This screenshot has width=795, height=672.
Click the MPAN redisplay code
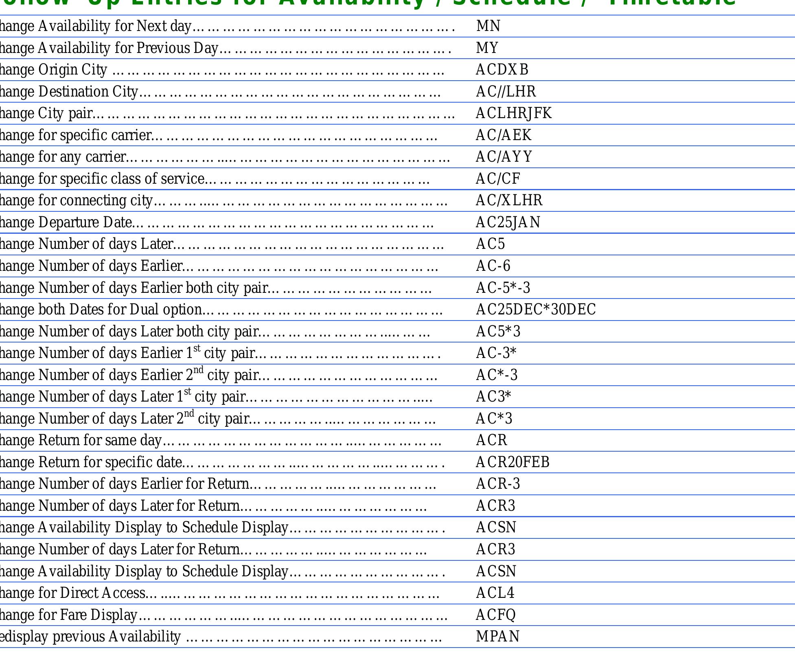[497, 637]
